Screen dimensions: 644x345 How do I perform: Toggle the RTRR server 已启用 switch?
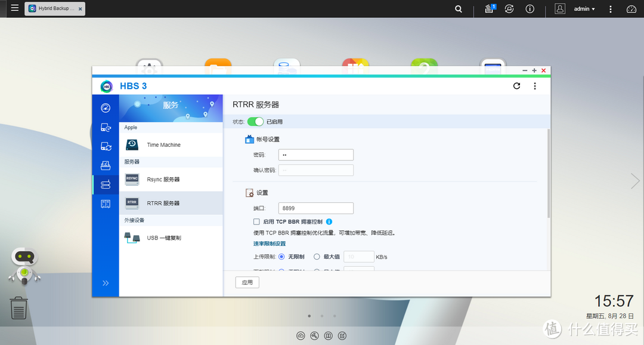click(255, 122)
